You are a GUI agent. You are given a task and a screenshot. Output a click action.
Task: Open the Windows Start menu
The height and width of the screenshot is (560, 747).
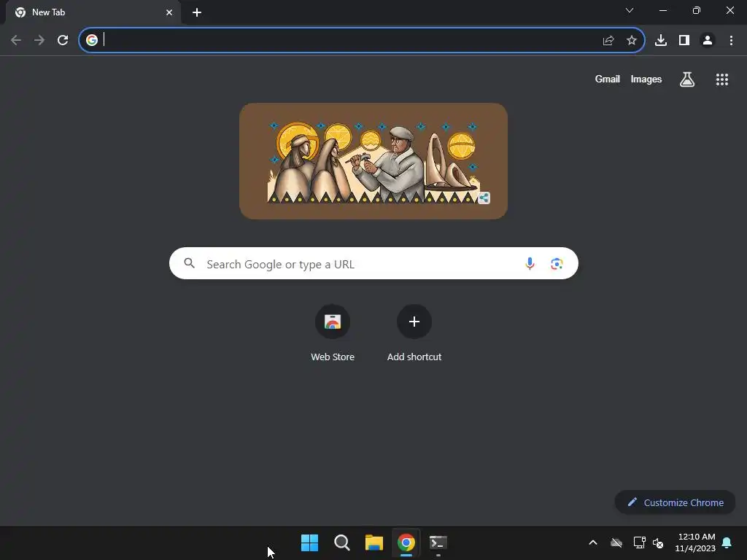(309, 542)
